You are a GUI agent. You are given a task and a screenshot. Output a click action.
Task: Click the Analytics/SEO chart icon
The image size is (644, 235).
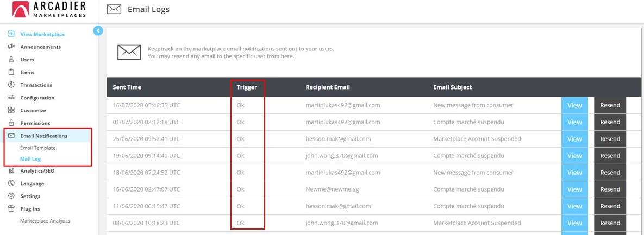(x=11, y=170)
